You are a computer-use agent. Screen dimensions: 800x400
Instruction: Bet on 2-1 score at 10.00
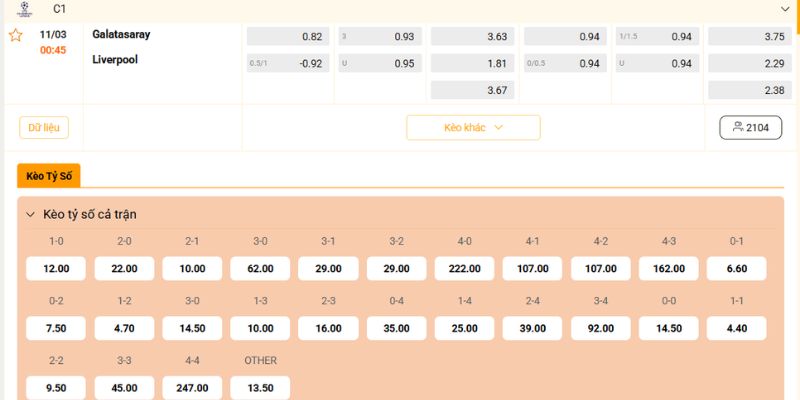pos(192,268)
